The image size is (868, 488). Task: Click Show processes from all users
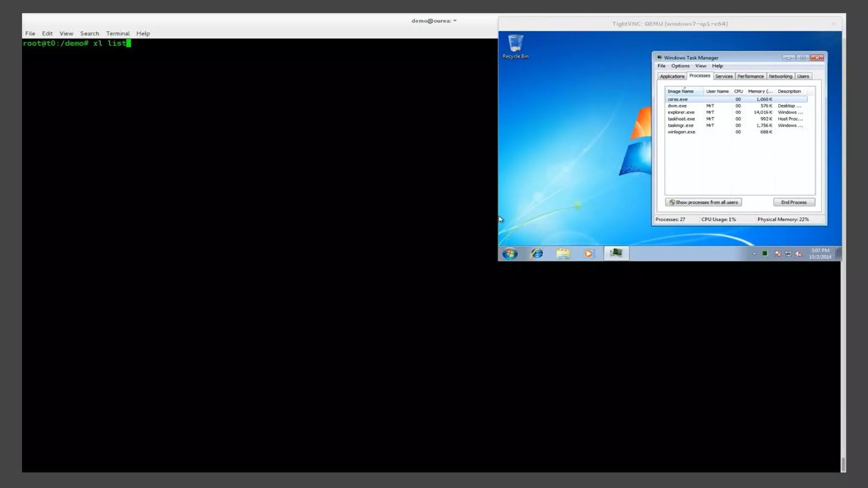click(703, 202)
